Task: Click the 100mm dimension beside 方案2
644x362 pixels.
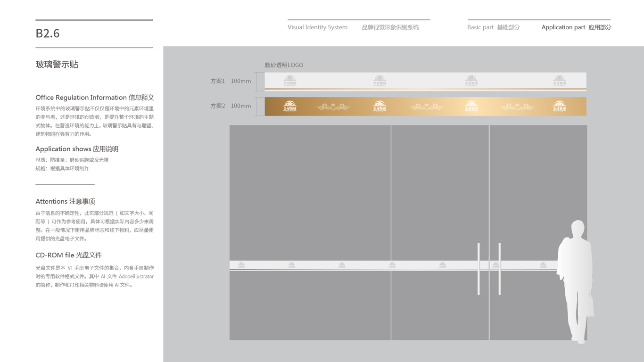Action: click(241, 106)
